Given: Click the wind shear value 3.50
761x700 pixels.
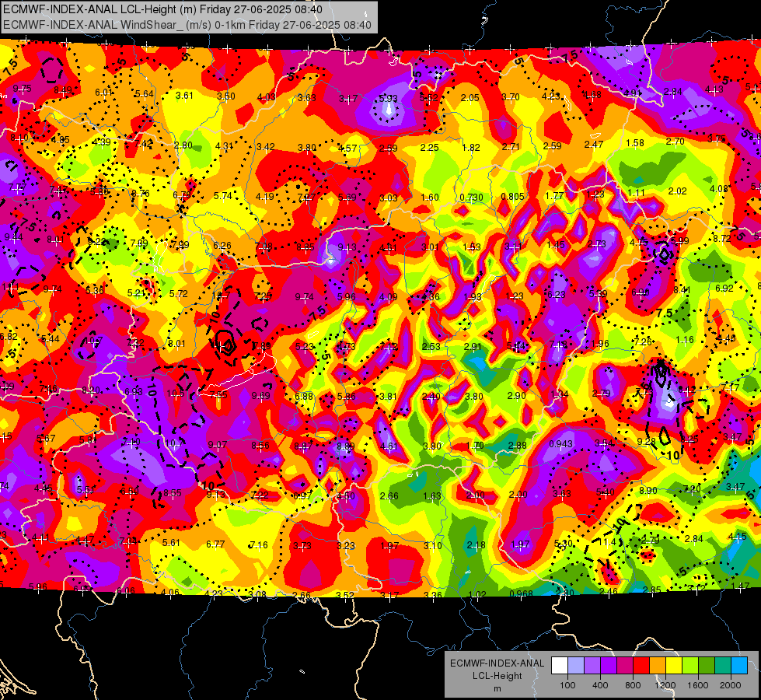Looking at the screenshot, I should click(225, 96).
